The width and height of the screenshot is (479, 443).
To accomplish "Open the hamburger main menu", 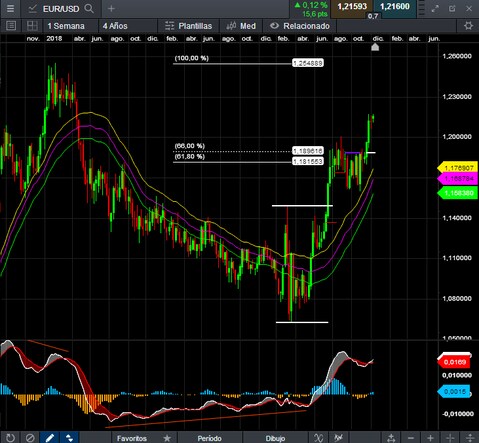I will click(10, 9).
